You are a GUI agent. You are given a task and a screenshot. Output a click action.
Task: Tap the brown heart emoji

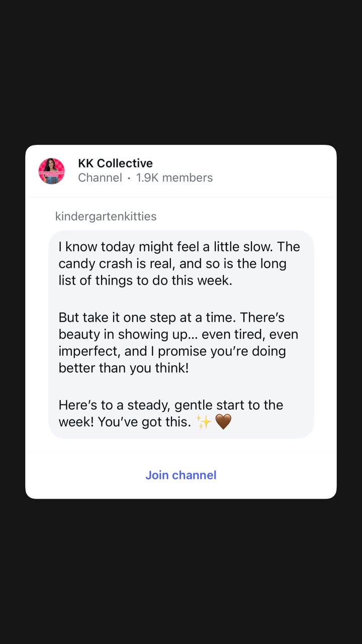(x=223, y=422)
